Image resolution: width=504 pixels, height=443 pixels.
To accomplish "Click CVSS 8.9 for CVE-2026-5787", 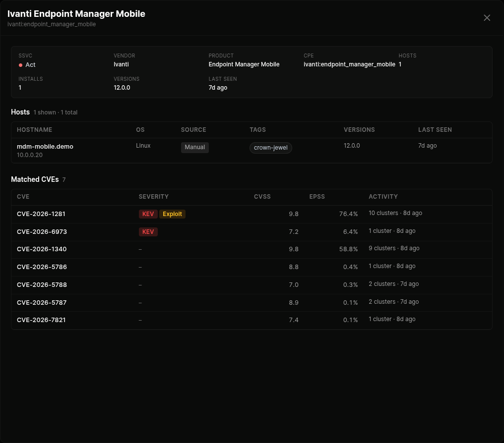I will pyautogui.click(x=294, y=302).
